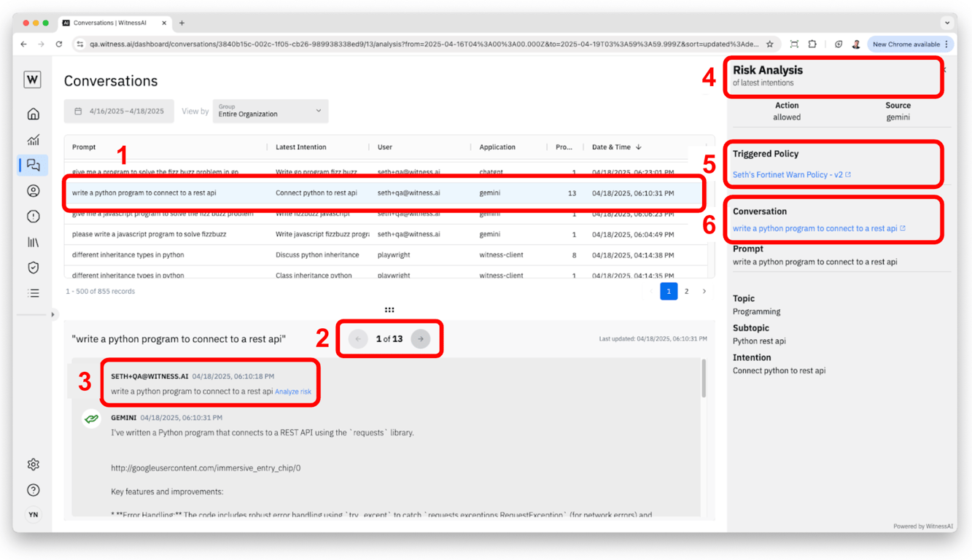Click the Gemini response avatar icon
The image size is (972, 560).
91,419
